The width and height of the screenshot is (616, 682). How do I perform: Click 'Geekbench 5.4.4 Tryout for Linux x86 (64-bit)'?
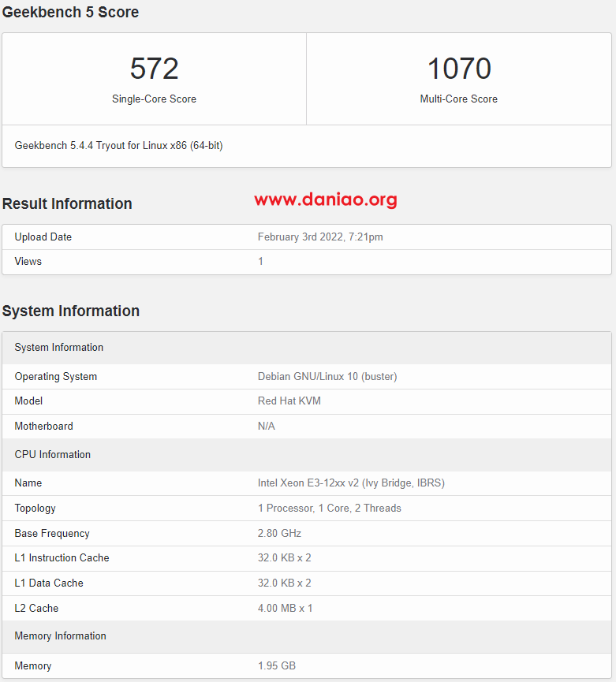[x=119, y=146]
